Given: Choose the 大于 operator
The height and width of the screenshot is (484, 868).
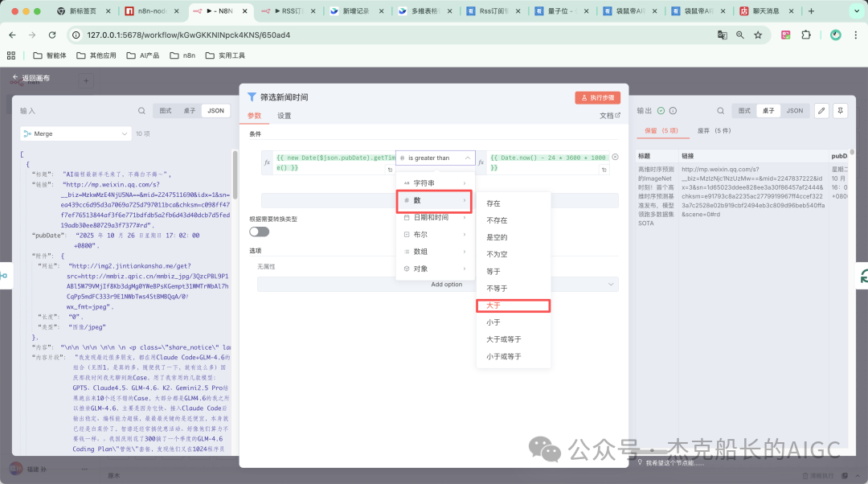Looking at the screenshot, I should (x=513, y=306).
